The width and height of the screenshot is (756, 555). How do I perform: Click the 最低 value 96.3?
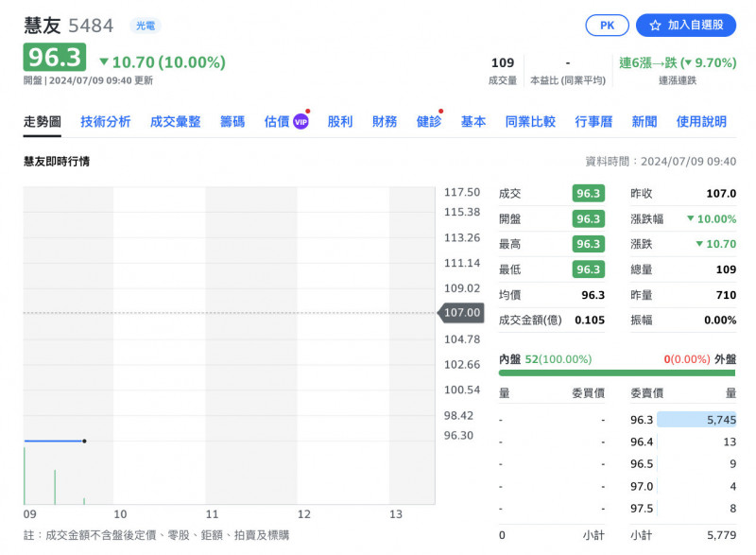click(x=588, y=269)
